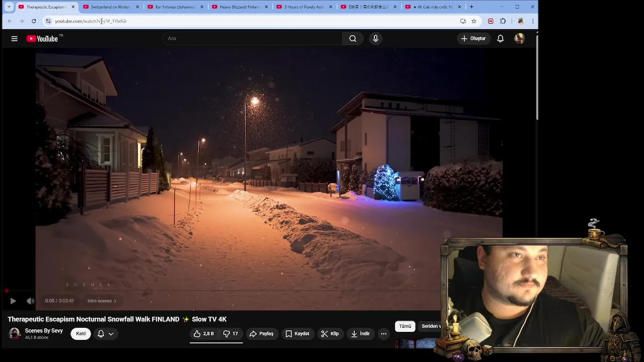Click the search magnifier button
The height and width of the screenshot is (362, 644).
(353, 39)
